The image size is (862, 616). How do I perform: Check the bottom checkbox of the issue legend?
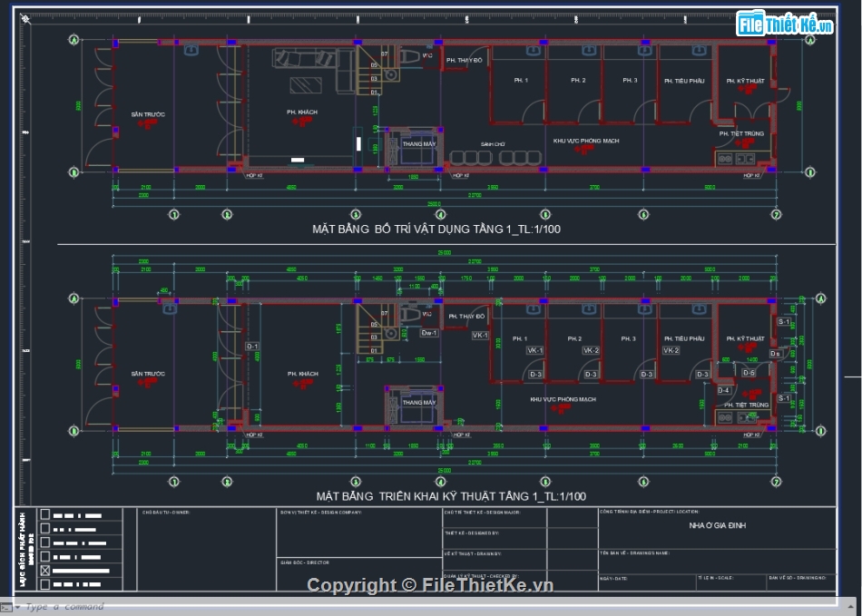[x=44, y=583]
